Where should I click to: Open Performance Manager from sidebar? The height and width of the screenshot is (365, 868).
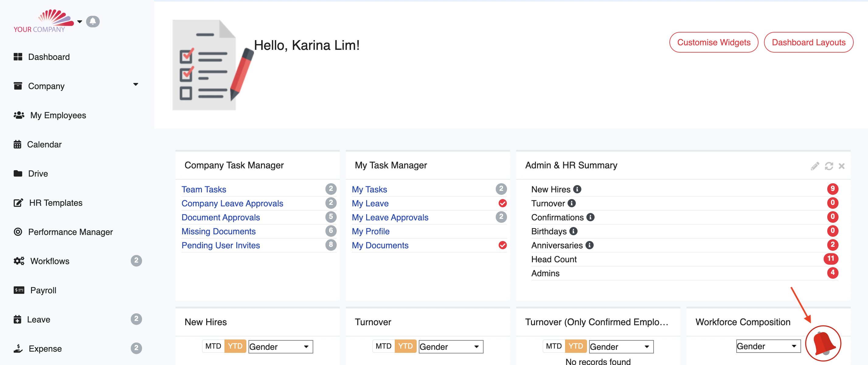click(70, 232)
